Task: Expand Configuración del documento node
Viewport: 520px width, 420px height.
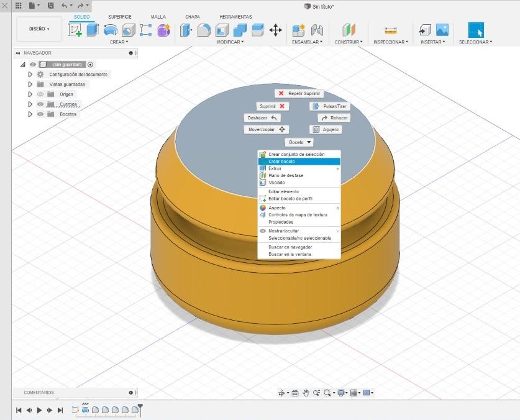Action: [30, 75]
